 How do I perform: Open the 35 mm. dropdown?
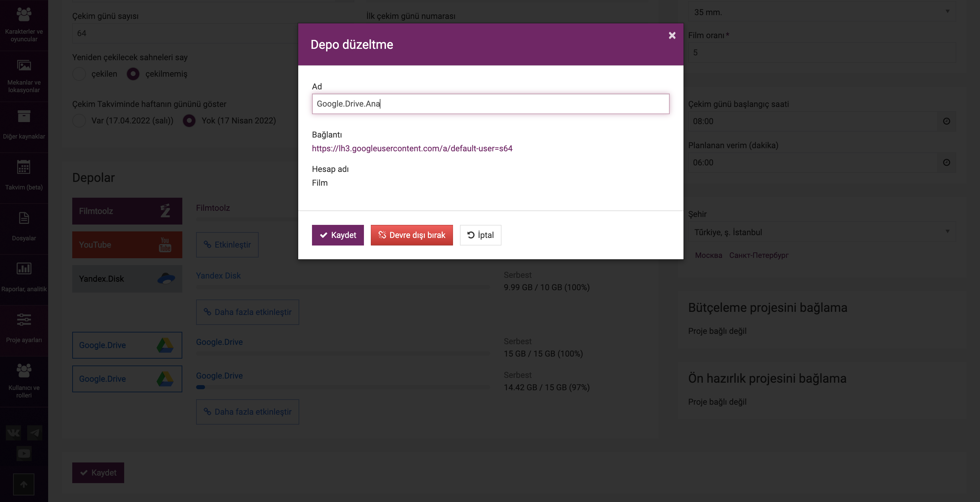point(822,12)
